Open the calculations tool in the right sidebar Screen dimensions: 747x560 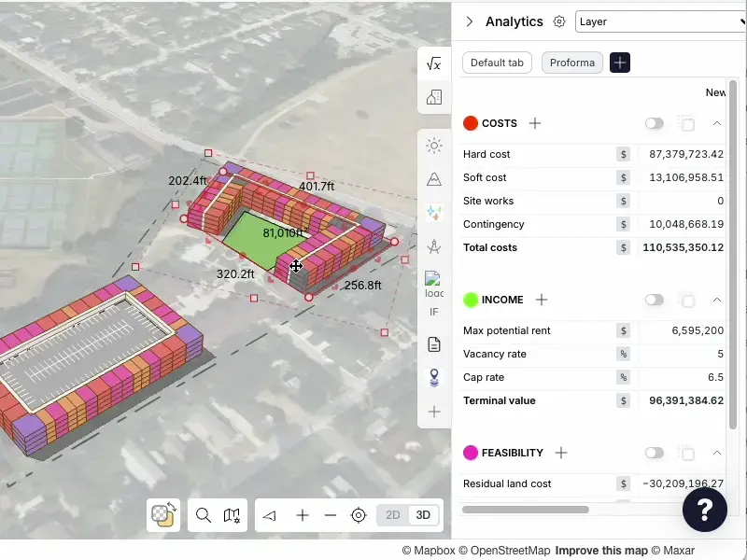pyautogui.click(x=432, y=63)
